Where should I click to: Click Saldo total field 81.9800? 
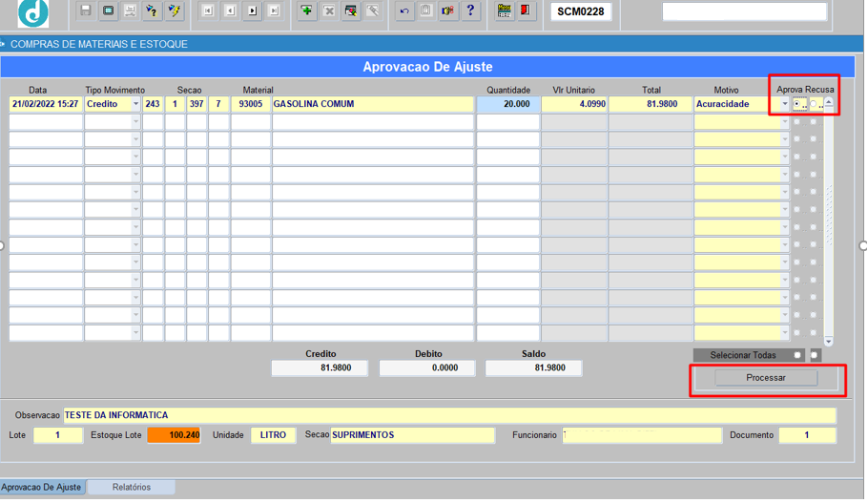click(x=533, y=367)
